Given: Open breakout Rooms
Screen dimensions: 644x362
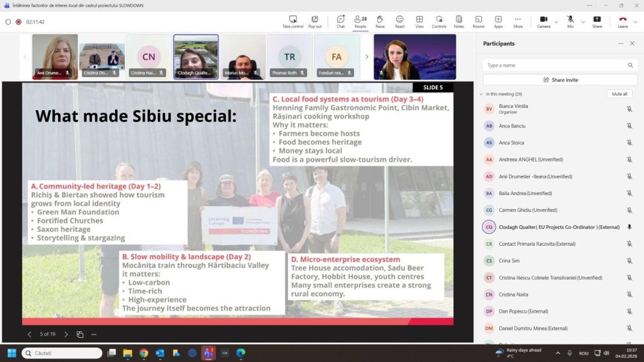Looking at the screenshot, I should pos(478,22).
